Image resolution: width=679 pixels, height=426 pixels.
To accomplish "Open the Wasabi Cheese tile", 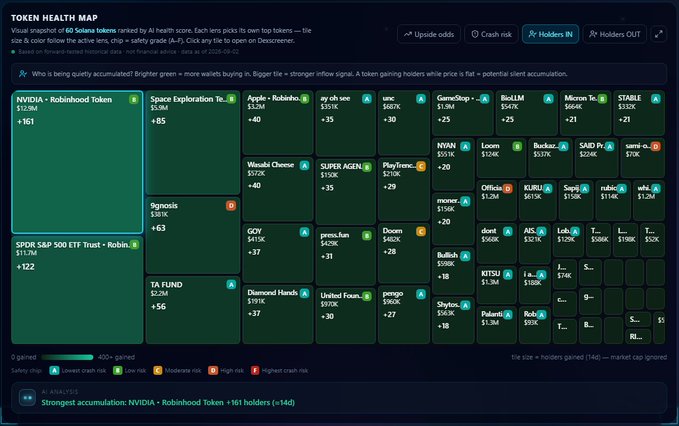I will coord(278,189).
